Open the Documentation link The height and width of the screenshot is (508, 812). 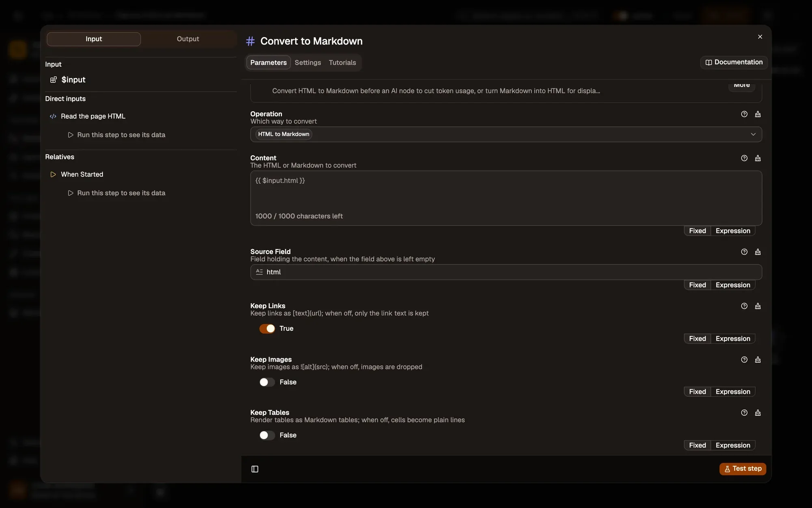click(734, 62)
